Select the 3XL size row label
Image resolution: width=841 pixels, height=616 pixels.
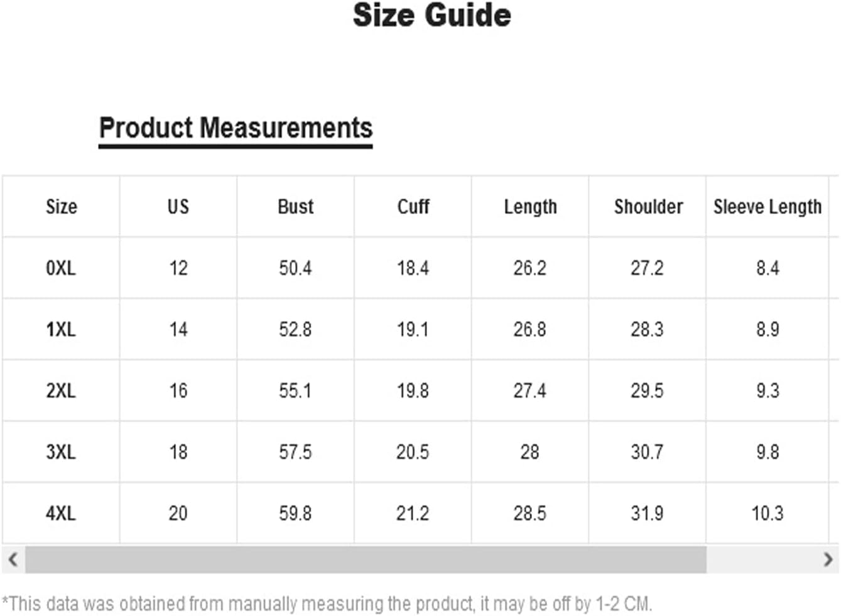point(61,451)
